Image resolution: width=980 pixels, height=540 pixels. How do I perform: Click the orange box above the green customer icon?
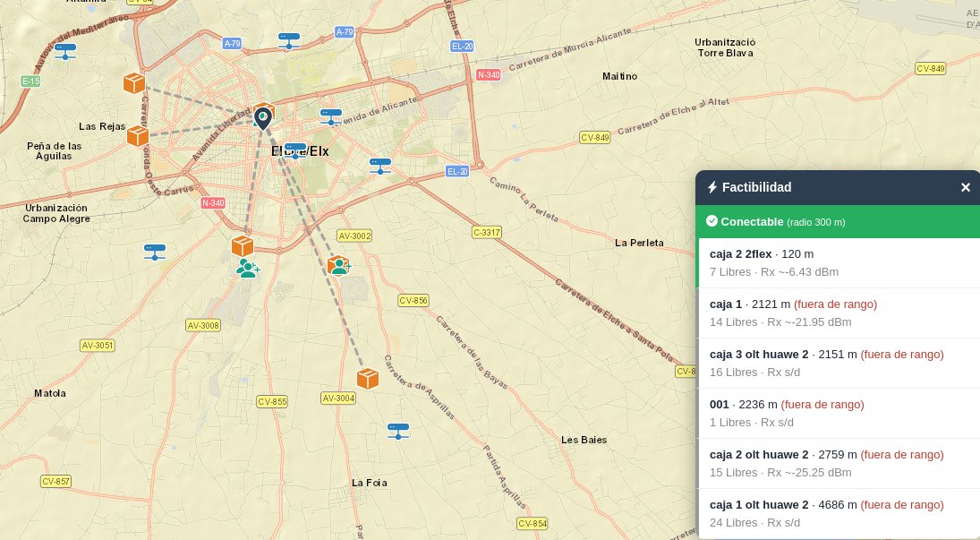tap(243, 246)
